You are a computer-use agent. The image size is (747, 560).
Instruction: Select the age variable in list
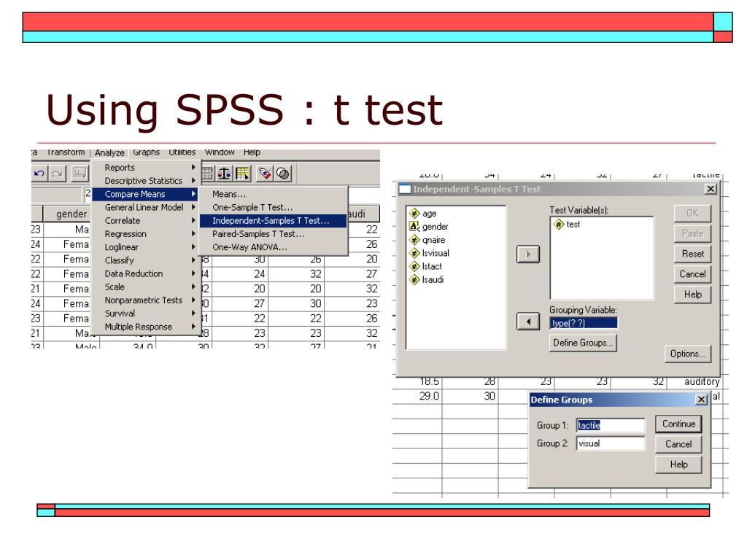423,214
